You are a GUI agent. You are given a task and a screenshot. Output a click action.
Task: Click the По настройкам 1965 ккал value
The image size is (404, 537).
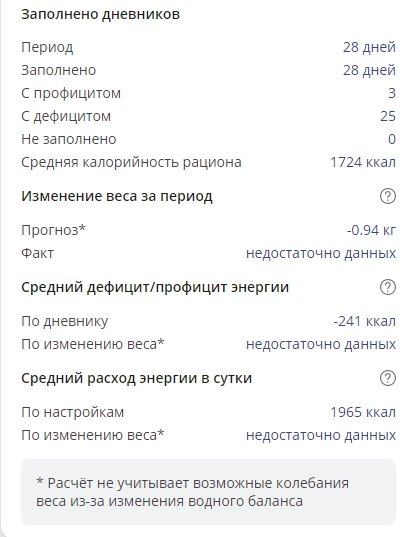363,412
